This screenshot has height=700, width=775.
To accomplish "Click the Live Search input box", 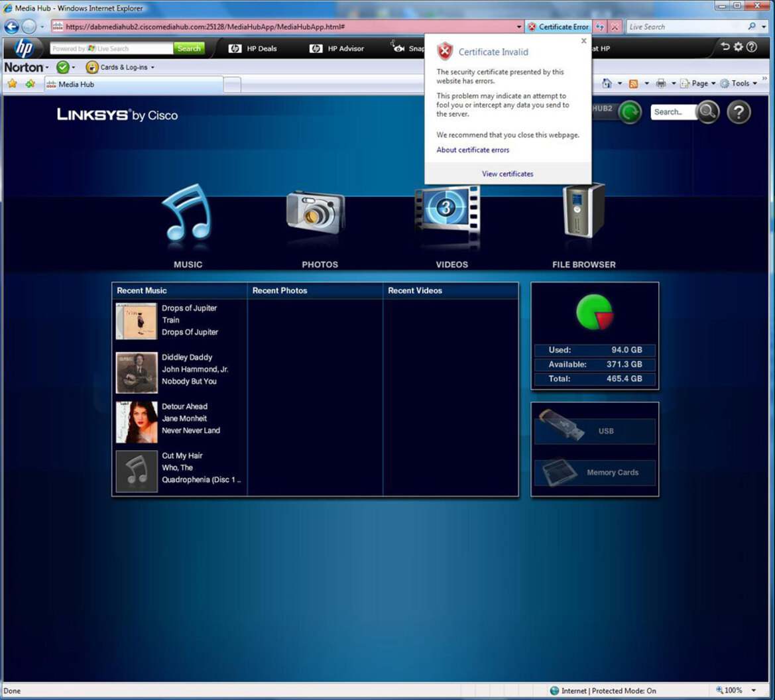I will 687,27.
